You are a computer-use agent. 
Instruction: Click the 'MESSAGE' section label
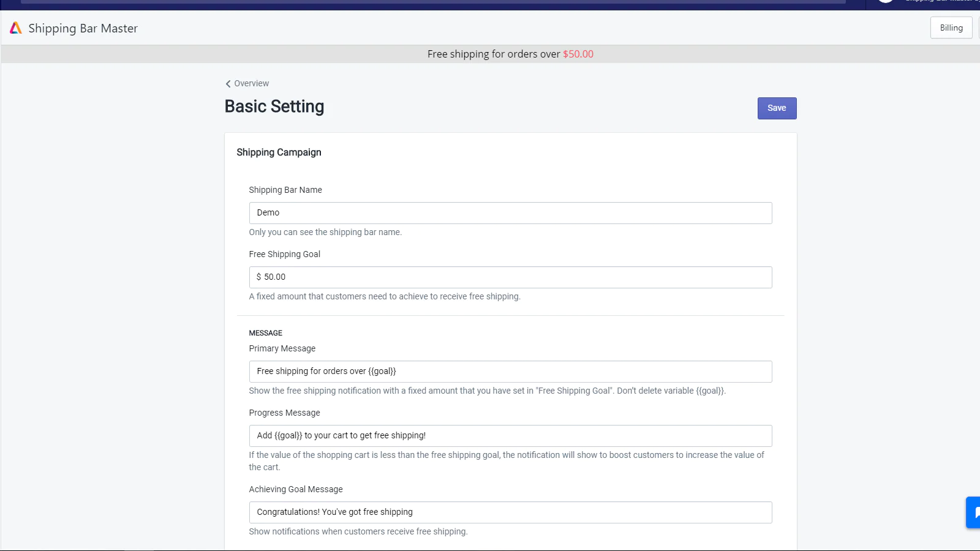tap(265, 333)
